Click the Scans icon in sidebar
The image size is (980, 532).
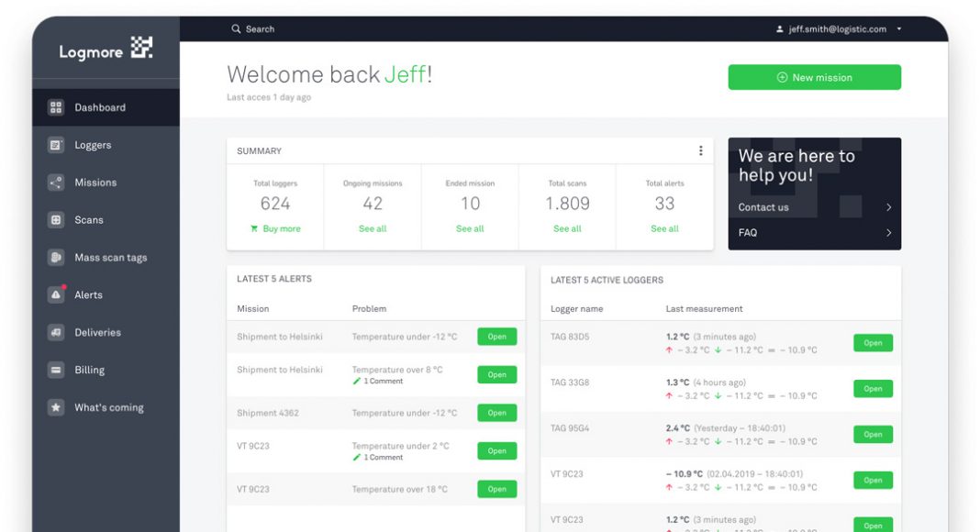pyautogui.click(x=56, y=220)
